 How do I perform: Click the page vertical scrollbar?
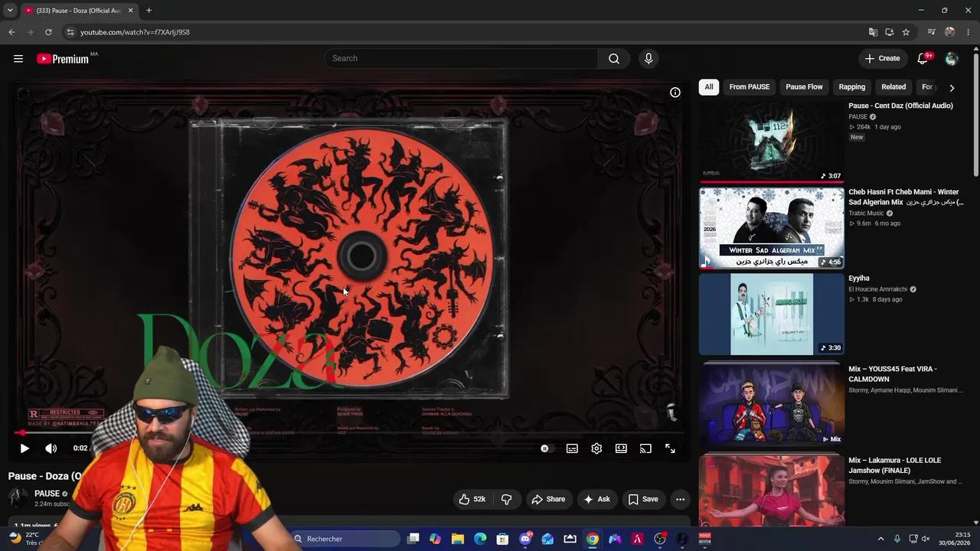pyautogui.click(x=975, y=115)
